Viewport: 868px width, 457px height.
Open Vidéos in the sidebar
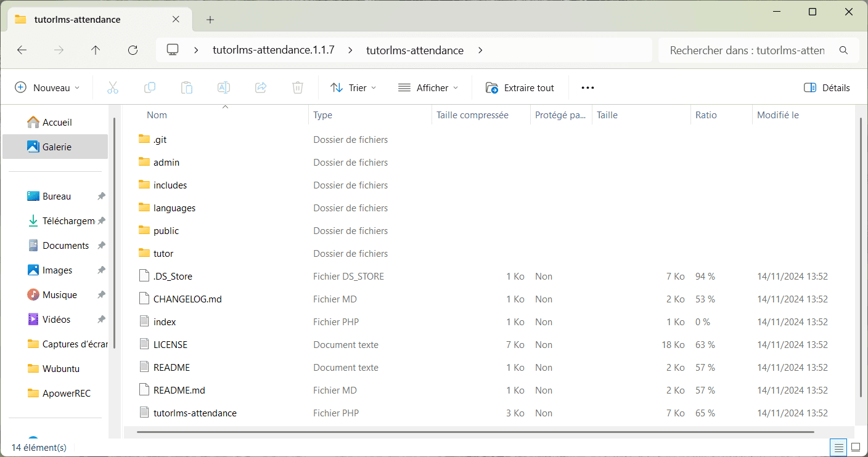[55, 320]
